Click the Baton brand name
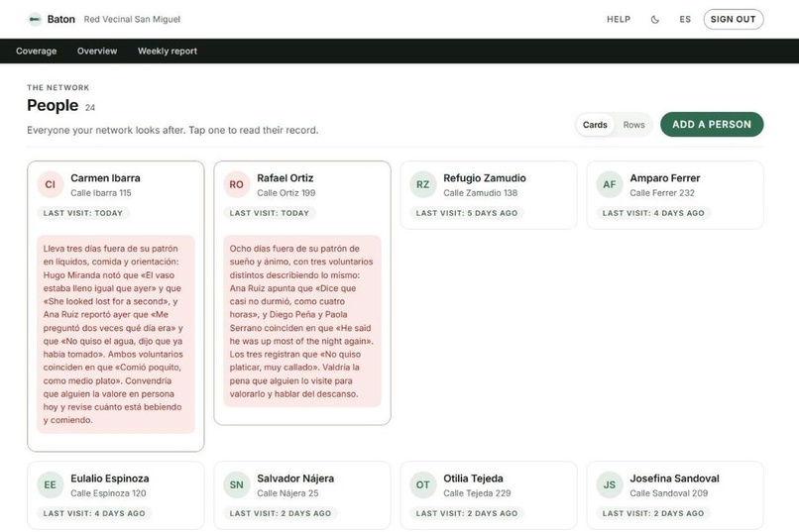799x532 pixels. (61, 20)
